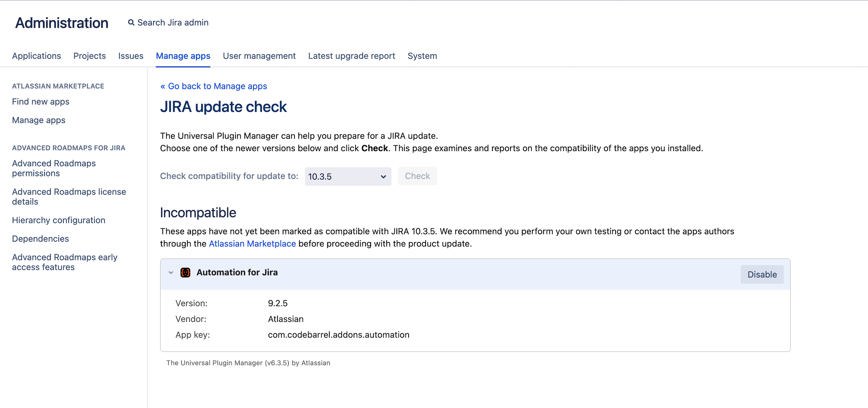Open the version 10.3.5 dropdown
Image resolution: width=868 pixels, height=408 pixels.
(x=348, y=176)
